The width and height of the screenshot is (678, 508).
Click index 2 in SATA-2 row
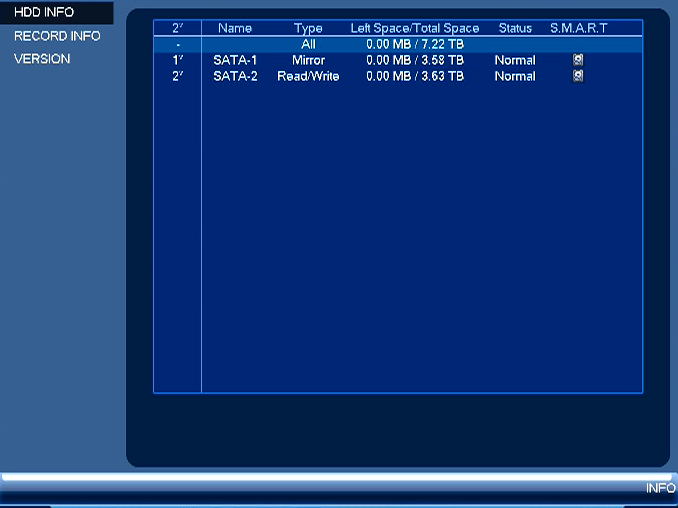point(177,76)
